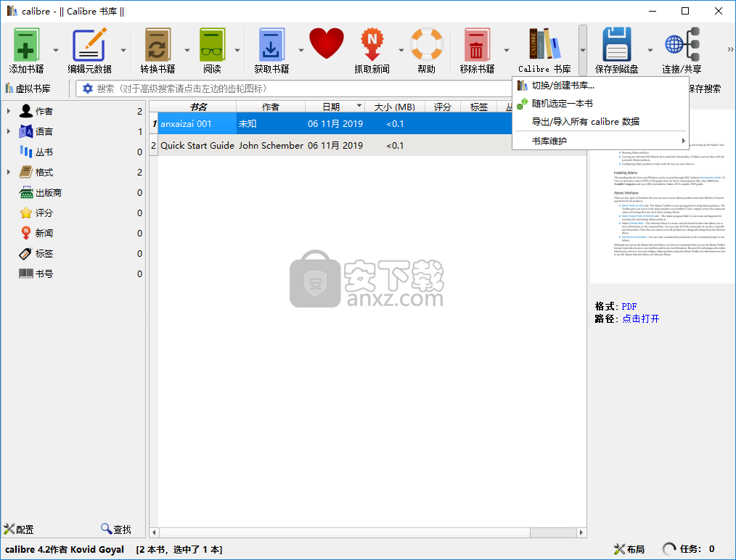Click the Jobs (任务) indicator
The height and width of the screenshot is (560, 736).
point(689,549)
